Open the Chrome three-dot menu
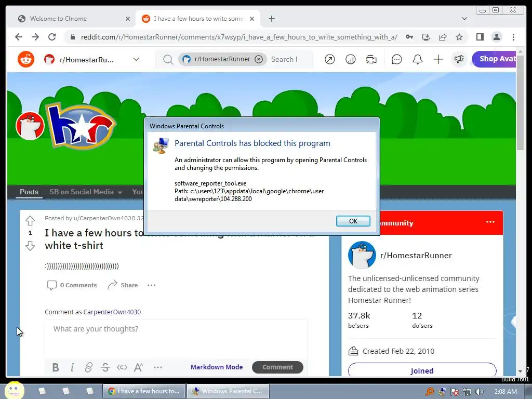Image resolution: width=532 pixels, height=399 pixels. coord(513,37)
